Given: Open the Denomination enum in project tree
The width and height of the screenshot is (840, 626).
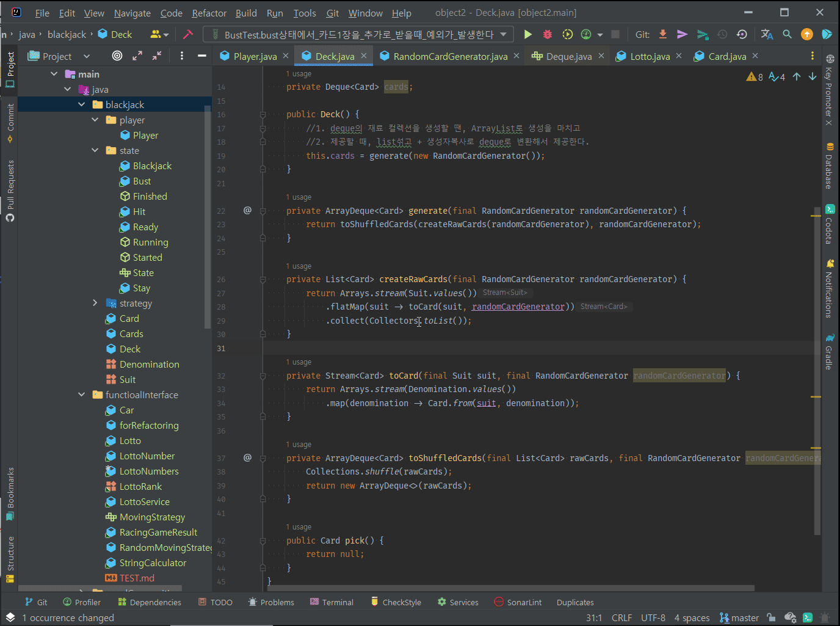Looking at the screenshot, I should pyautogui.click(x=149, y=365).
